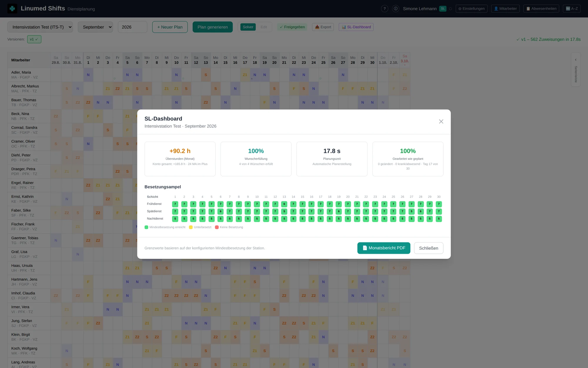588x368 pixels.
Task: Open the Mitarbeiter page
Action: pos(505,9)
